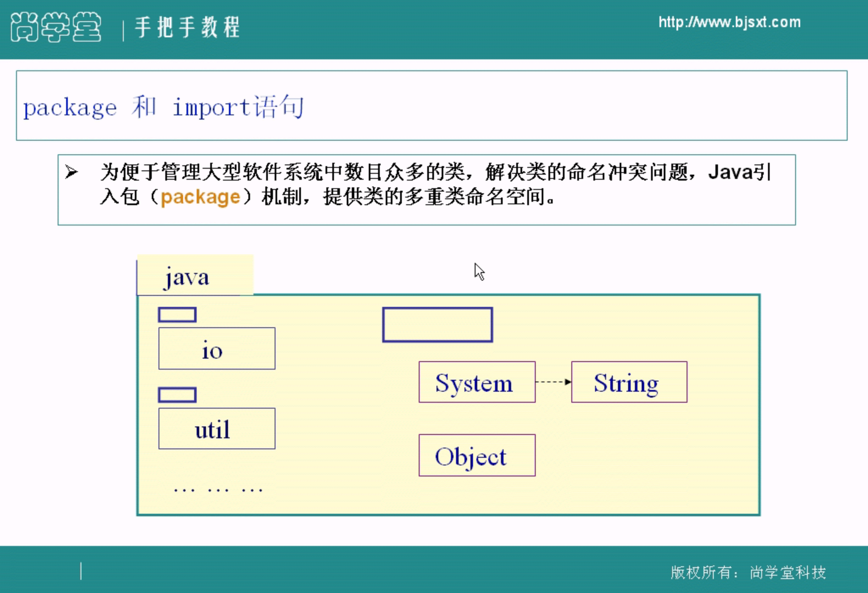Click the Object class box
868x593 pixels.
pos(477,456)
